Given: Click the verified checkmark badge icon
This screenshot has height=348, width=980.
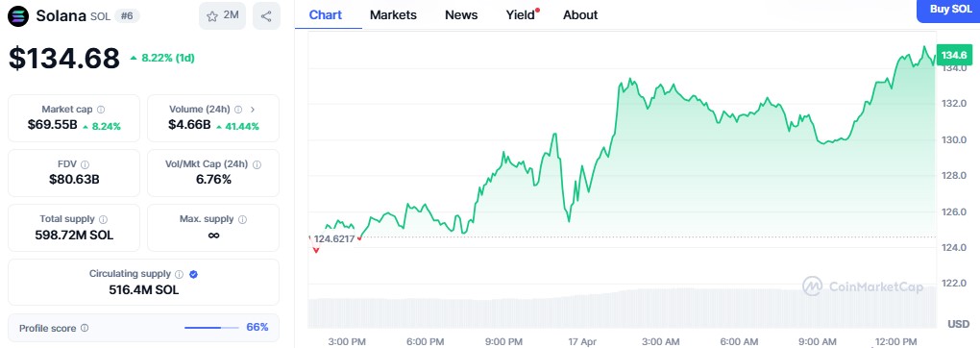Looking at the screenshot, I should pyautogui.click(x=194, y=274).
